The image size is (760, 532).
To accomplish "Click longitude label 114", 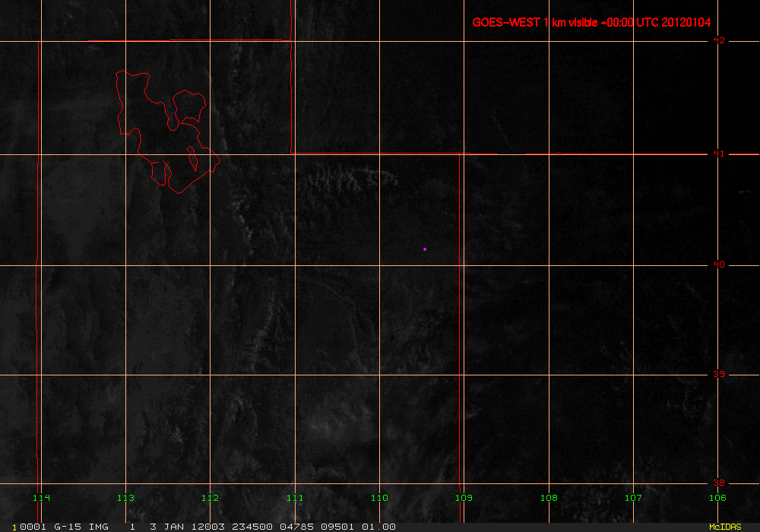I will (41, 498).
